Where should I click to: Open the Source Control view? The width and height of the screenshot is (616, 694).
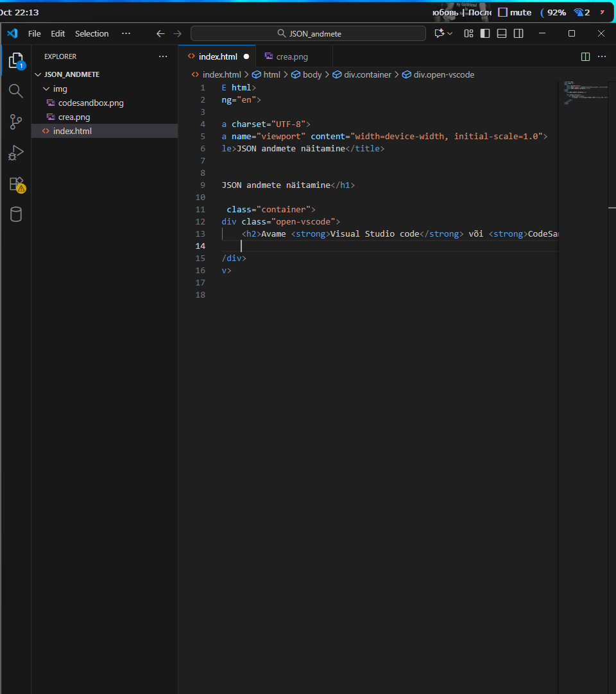pyautogui.click(x=15, y=122)
